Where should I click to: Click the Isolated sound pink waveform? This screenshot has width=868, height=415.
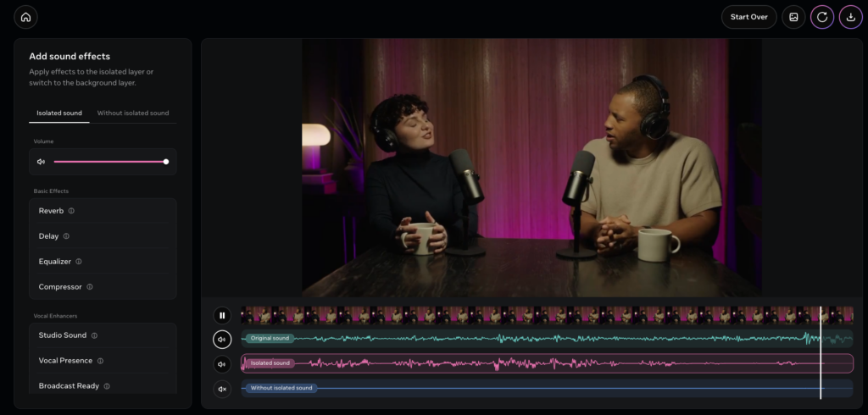click(509, 363)
